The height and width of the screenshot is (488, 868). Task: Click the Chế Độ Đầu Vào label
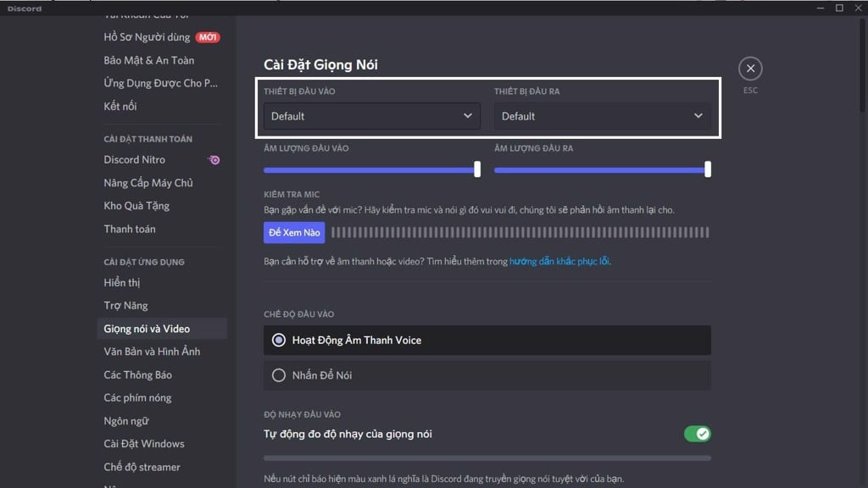click(299, 313)
